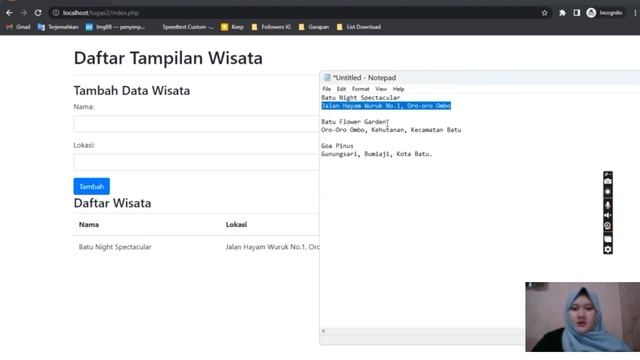The width and height of the screenshot is (640, 360).
Task: Click the Daftar Wisata heading
Action: point(112,203)
